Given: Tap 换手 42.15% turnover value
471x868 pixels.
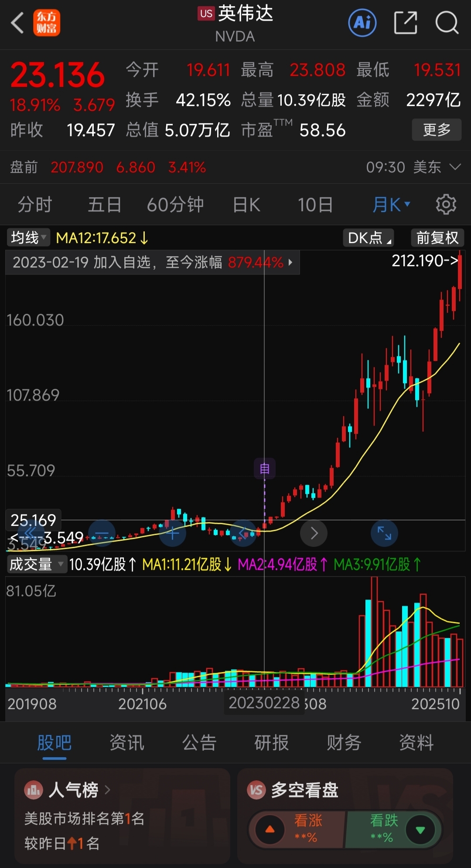Looking at the screenshot, I should click(x=203, y=100).
